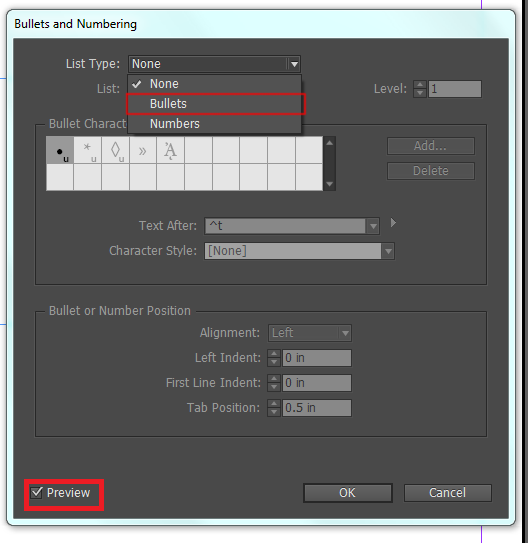Select the diamond bullet character
The height and width of the screenshot is (543, 528).
tap(115, 150)
